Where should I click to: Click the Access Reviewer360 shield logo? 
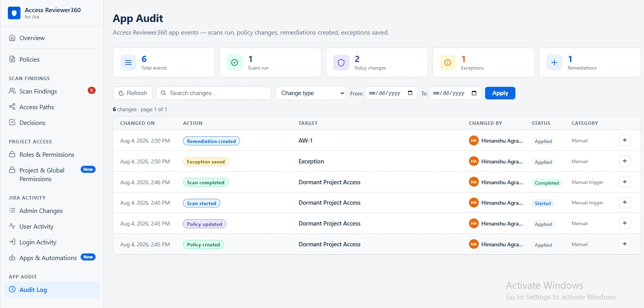click(x=14, y=13)
